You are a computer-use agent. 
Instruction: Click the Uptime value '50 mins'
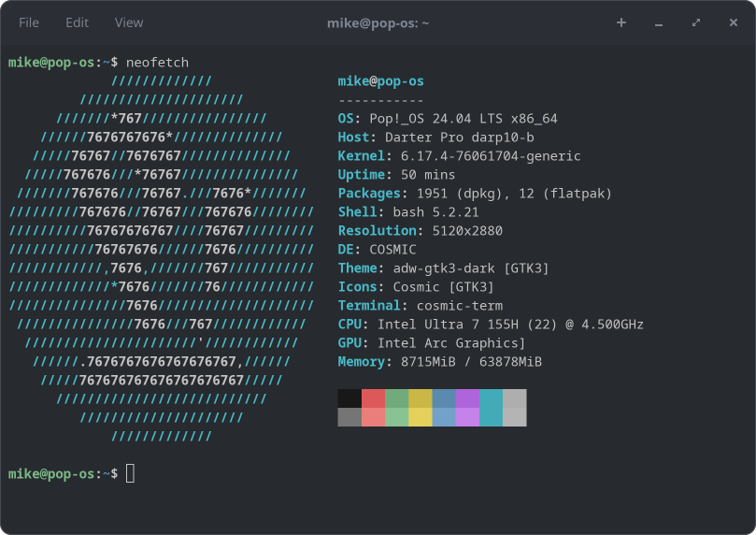(428, 175)
